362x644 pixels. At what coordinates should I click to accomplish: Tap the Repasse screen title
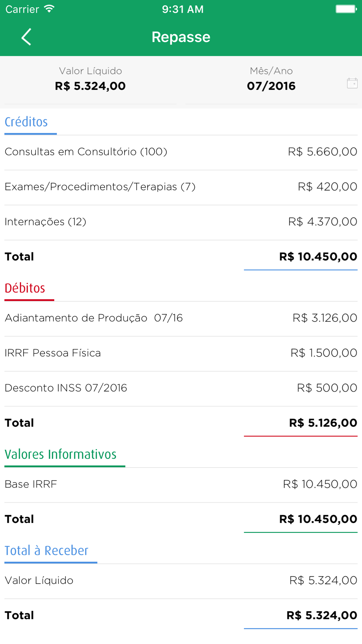click(181, 37)
